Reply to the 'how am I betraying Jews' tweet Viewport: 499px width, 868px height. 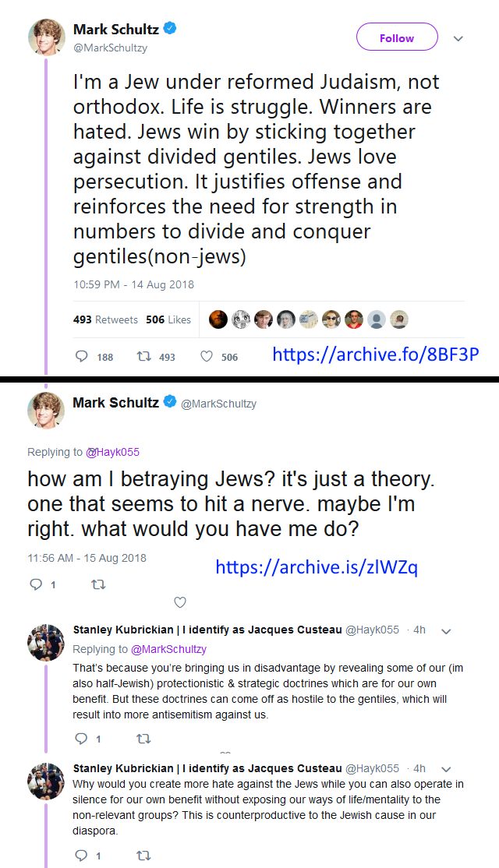[x=36, y=584]
